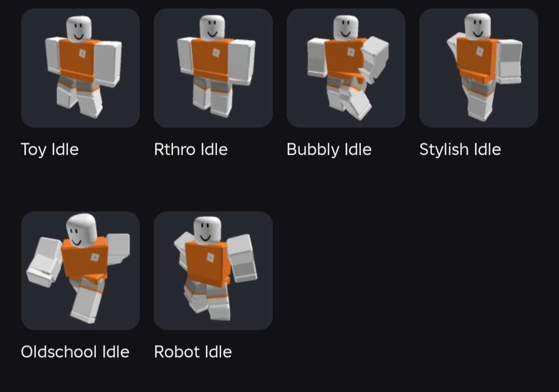The width and height of the screenshot is (559, 392).
Task: Open the Oldschool Idle animation thumbnail
Action: tap(81, 271)
